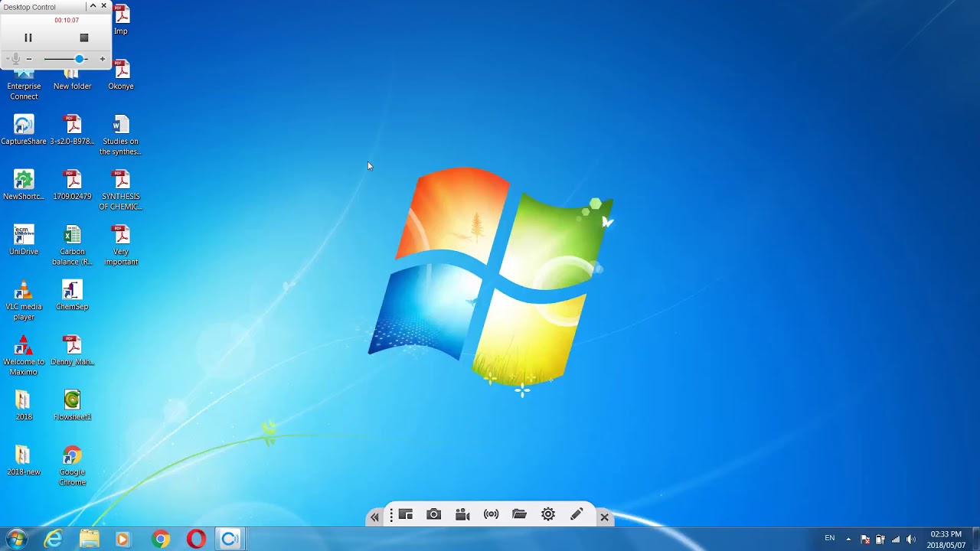Open the captures folder from the toolbar
This screenshot has width=980, height=551.
click(519, 515)
